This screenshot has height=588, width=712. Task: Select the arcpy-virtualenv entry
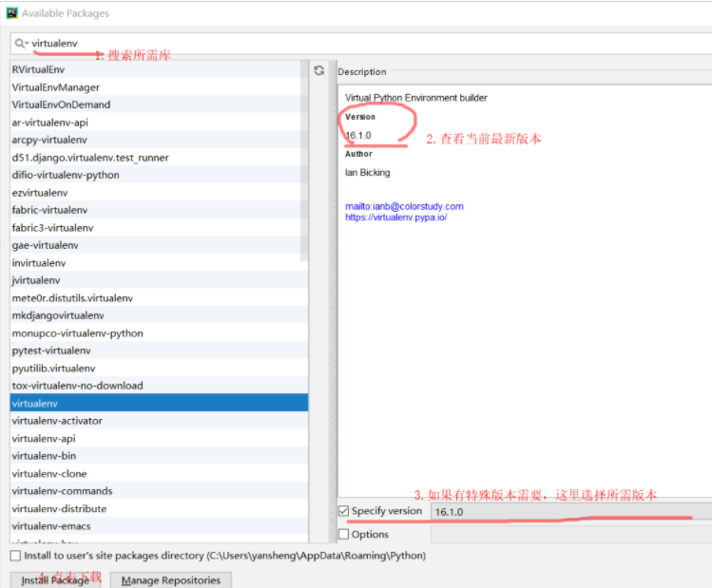(x=155, y=140)
